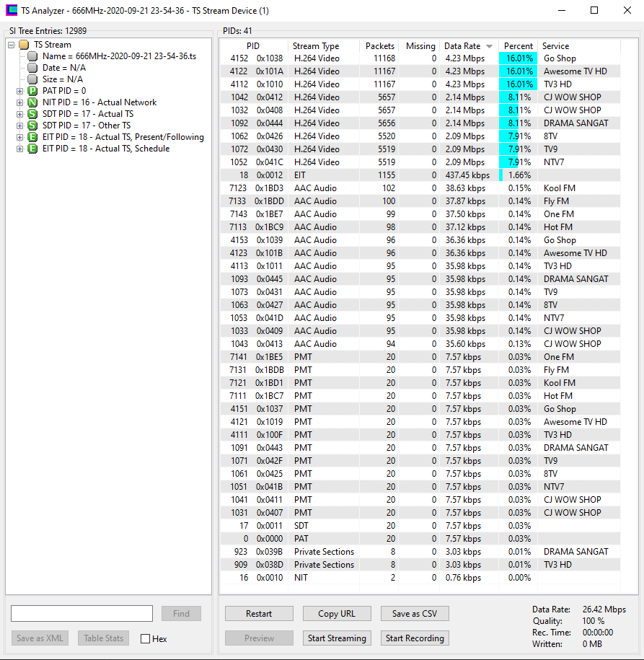The image size is (644, 660).
Task: Click the green P icon for PAT PID
Action: click(x=32, y=91)
